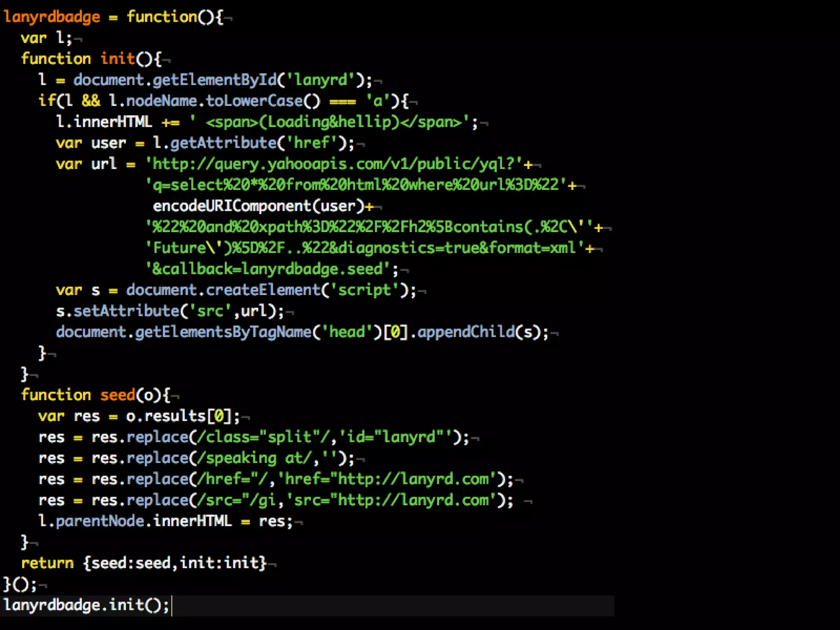Click the l.innerHTML assignment text

[x=104, y=122]
